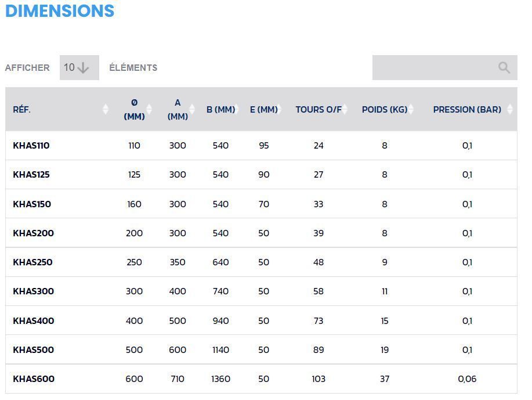Image resolution: width=532 pixels, height=400 pixels.
Task: Open the KHAS200 reference
Action: pos(33,233)
